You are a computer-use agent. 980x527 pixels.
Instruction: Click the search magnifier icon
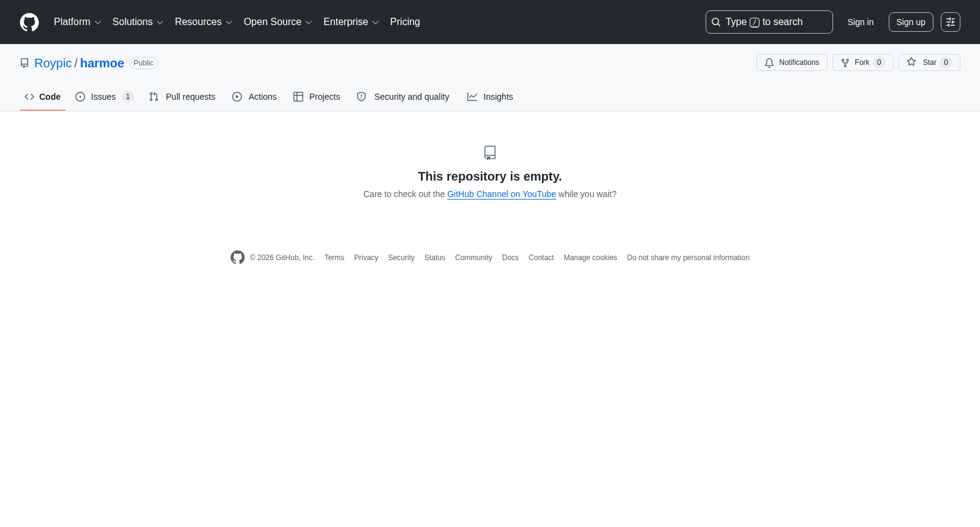[x=716, y=22]
